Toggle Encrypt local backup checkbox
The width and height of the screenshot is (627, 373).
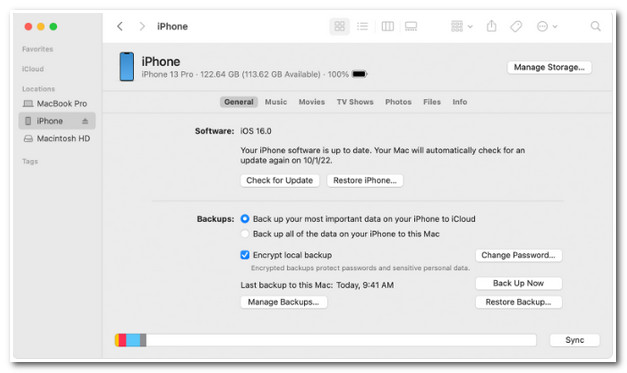pos(245,255)
